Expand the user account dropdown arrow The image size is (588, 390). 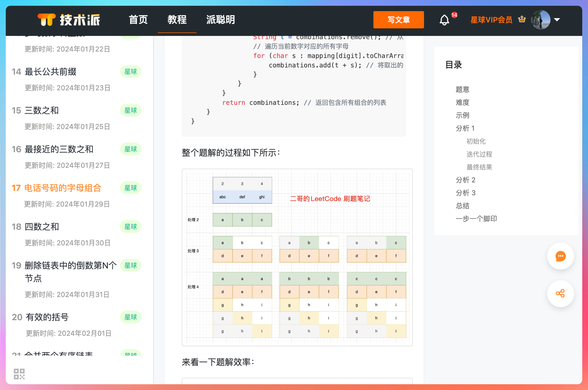pyautogui.click(x=557, y=20)
